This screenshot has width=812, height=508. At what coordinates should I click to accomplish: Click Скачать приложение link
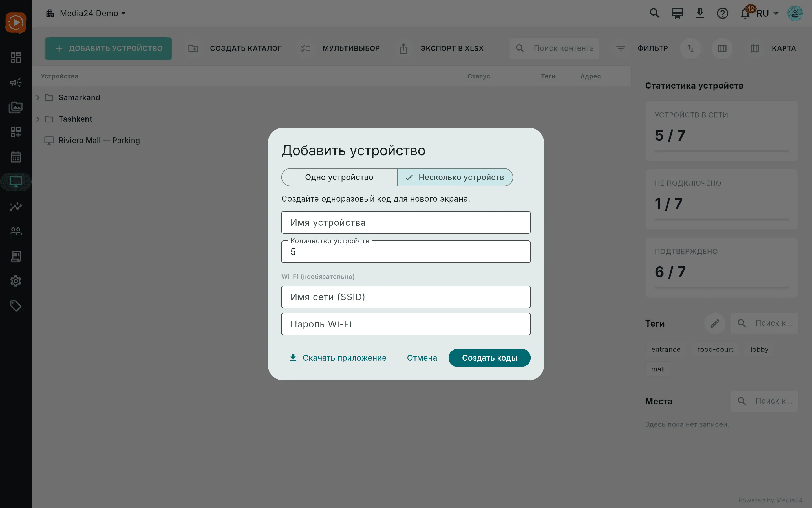pyautogui.click(x=338, y=358)
